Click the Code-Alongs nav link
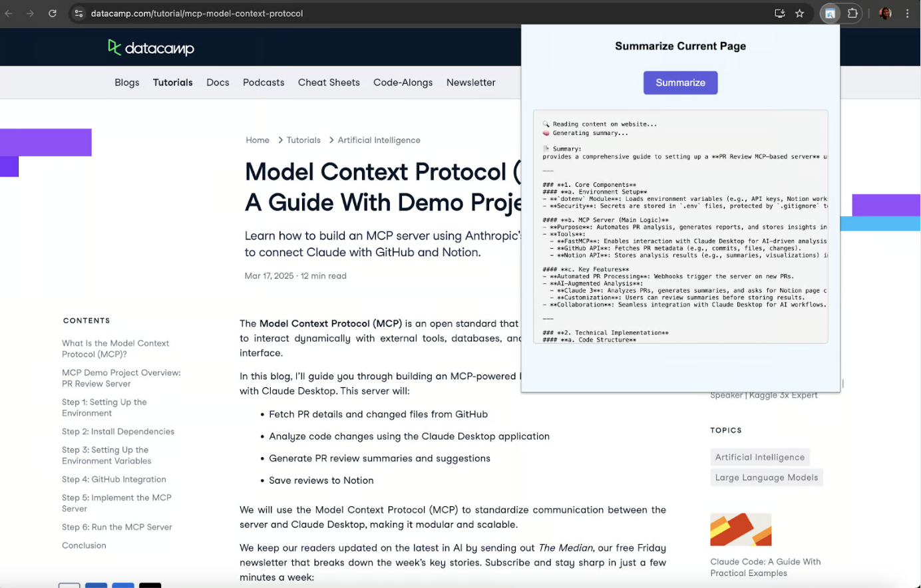This screenshot has height=588, width=921. point(403,82)
